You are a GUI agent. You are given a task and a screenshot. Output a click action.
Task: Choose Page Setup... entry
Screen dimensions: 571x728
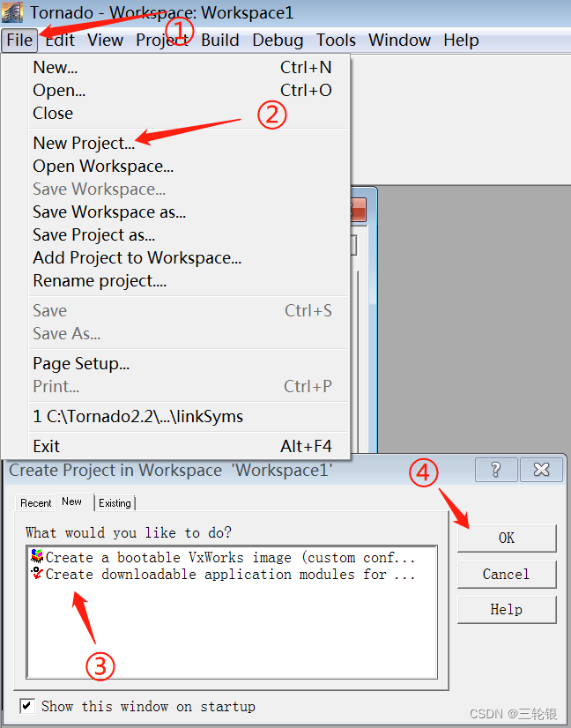pyautogui.click(x=189, y=363)
